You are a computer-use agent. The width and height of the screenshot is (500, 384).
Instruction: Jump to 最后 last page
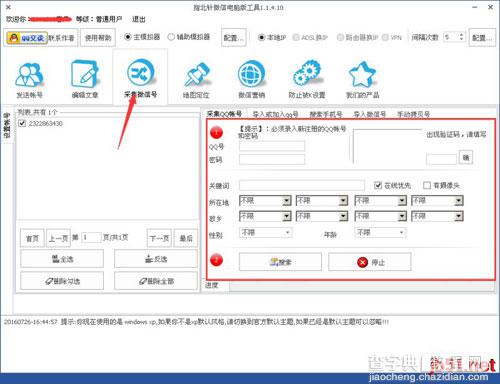(x=186, y=238)
